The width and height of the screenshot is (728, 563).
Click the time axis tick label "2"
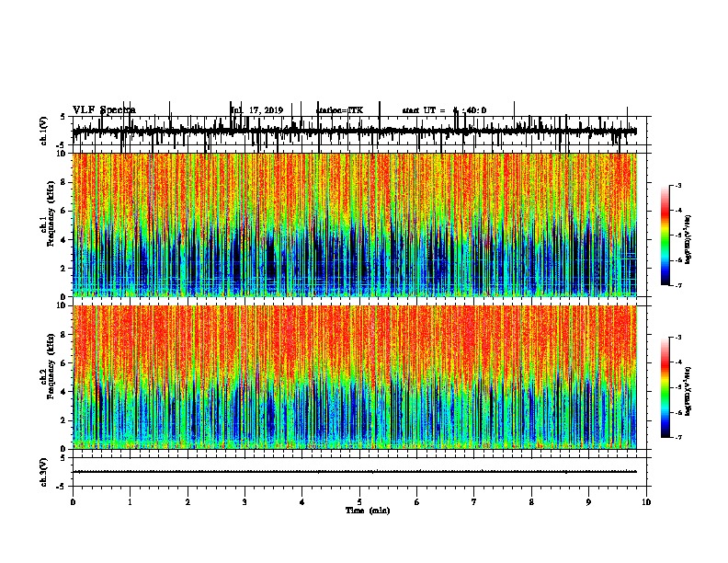click(188, 502)
